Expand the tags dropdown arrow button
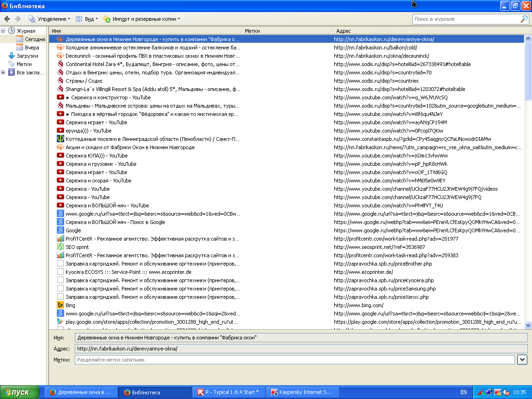The height and width of the screenshot is (399, 532). pos(522,360)
